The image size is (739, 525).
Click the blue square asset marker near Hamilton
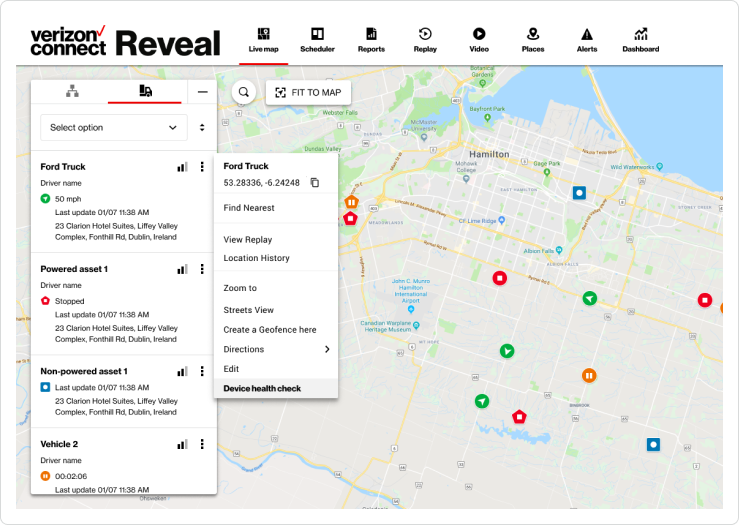578,192
